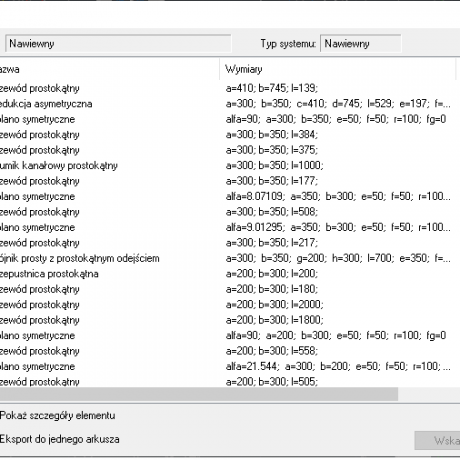This screenshot has width=460, height=460.
Task: Select the Redukcja asymetryczna row
Action: point(228,104)
